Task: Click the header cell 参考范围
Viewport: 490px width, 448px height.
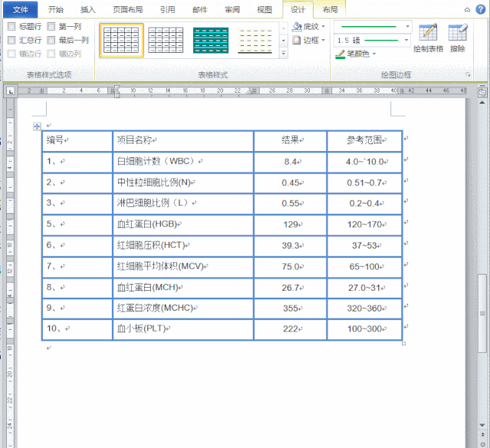Action: [364, 140]
